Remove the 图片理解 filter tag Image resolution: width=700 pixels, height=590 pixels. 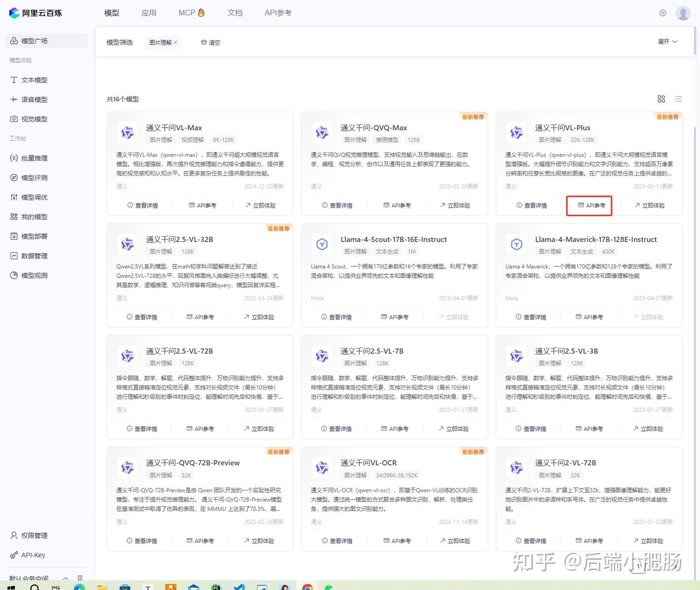[175, 43]
